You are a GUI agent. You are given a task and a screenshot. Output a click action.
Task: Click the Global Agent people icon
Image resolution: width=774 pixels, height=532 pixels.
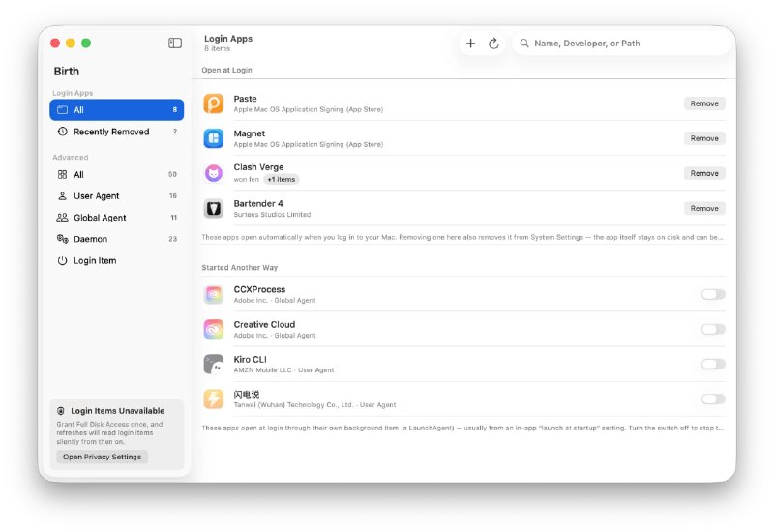point(62,217)
